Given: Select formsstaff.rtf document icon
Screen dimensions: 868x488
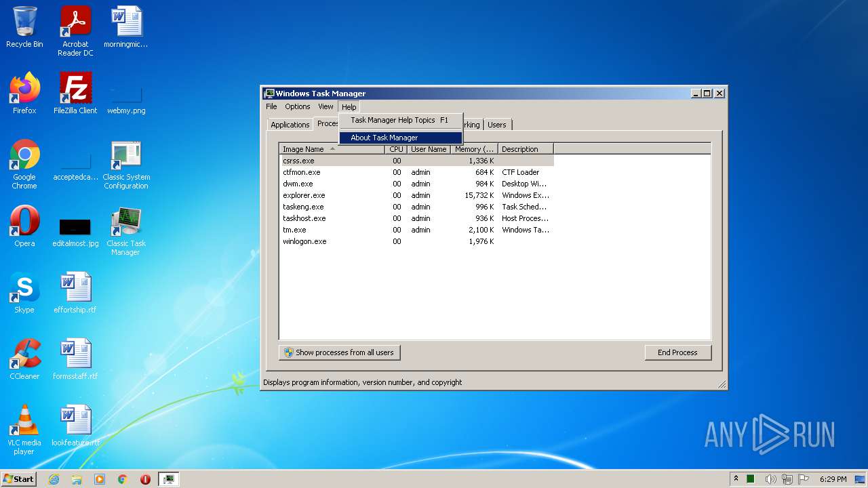Looking at the screenshot, I should click(x=75, y=359).
